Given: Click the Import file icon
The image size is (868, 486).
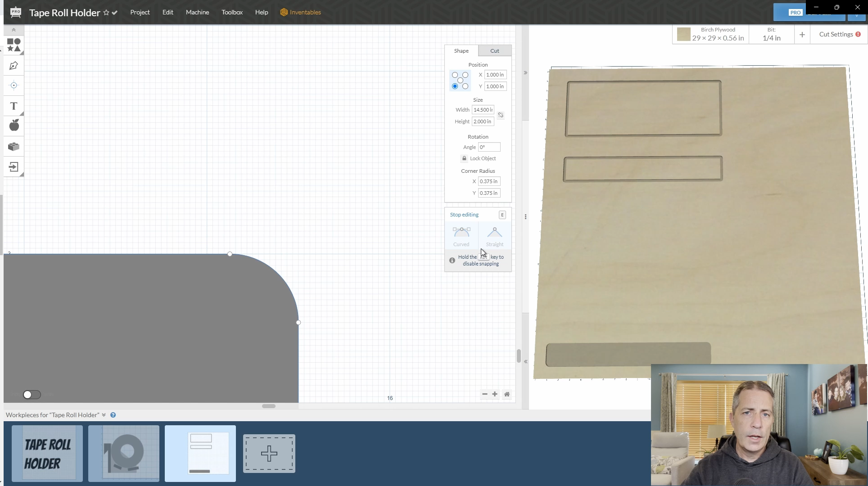Looking at the screenshot, I should click(14, 167).
